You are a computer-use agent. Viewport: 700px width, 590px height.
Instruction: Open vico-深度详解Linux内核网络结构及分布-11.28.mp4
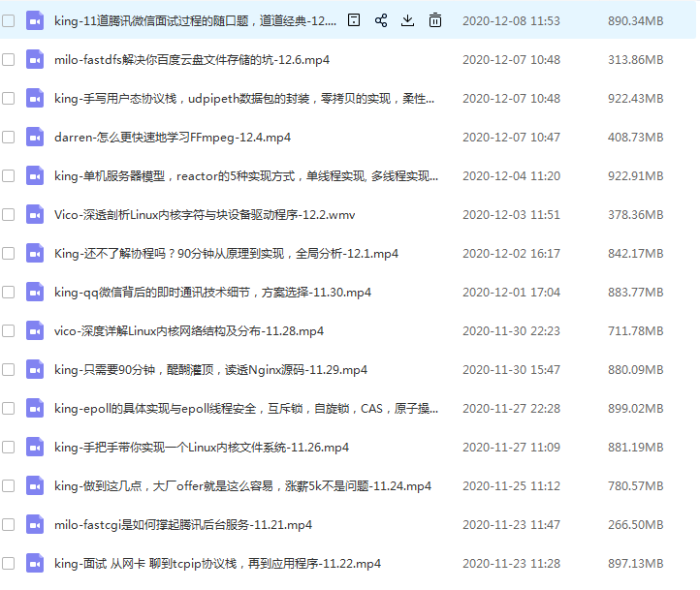(189, 331)
